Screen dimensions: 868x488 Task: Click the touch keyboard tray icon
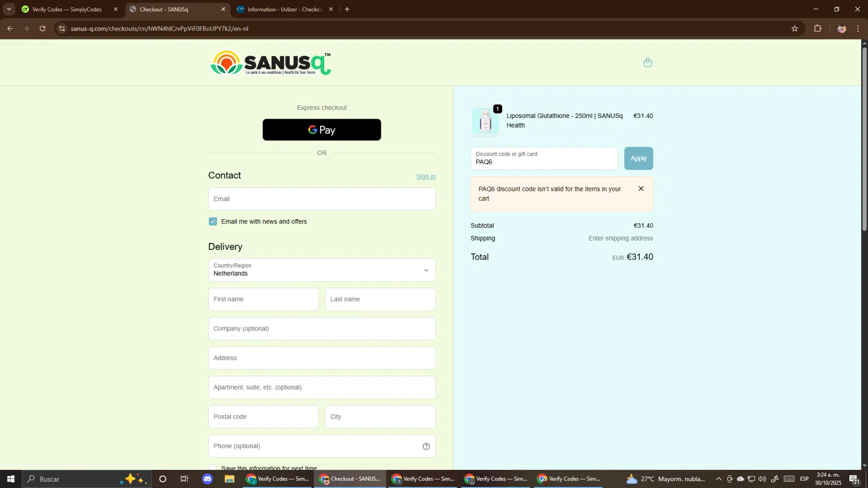point(789,479)
